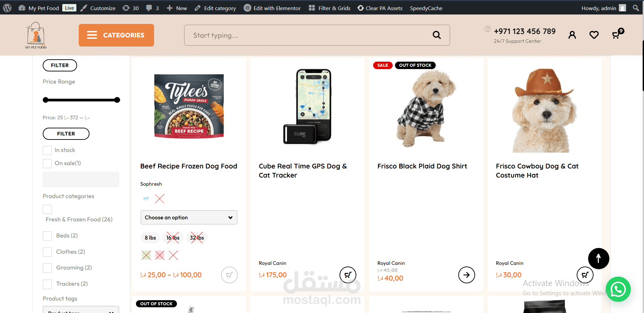This screenshot has width=644, height=313.
Task: Open the Howdy, admin account menu
Action: [x=604, y=8]
